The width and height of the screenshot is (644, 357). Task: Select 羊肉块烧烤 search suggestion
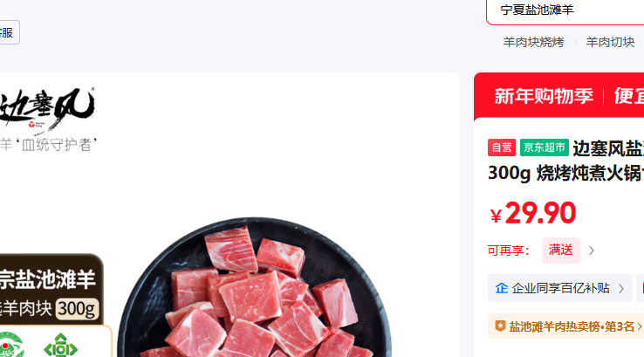coord(533,42)
